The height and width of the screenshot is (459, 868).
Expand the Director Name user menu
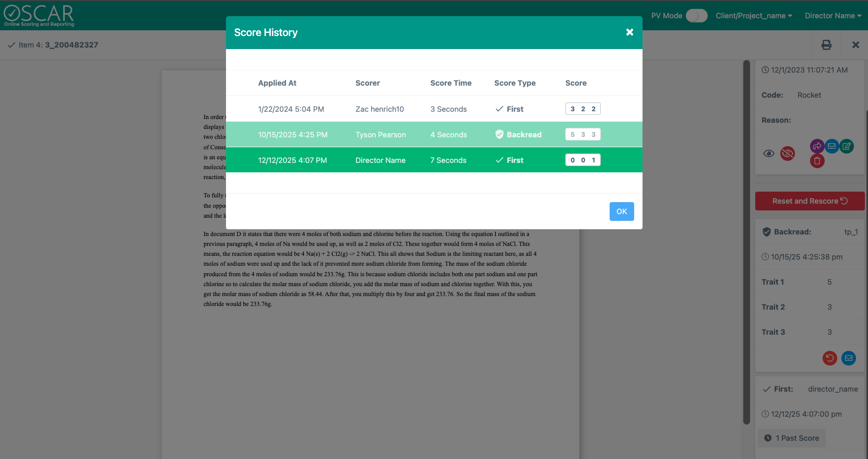coord(833,16)
